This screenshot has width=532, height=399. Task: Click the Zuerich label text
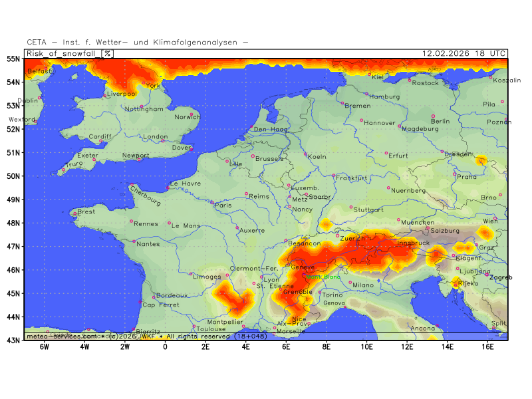[x=352, y=238]
